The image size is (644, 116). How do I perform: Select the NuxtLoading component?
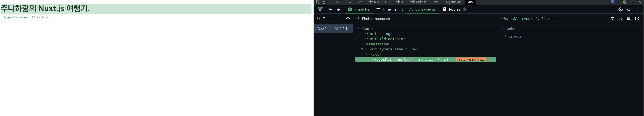[x=378, y=34]
